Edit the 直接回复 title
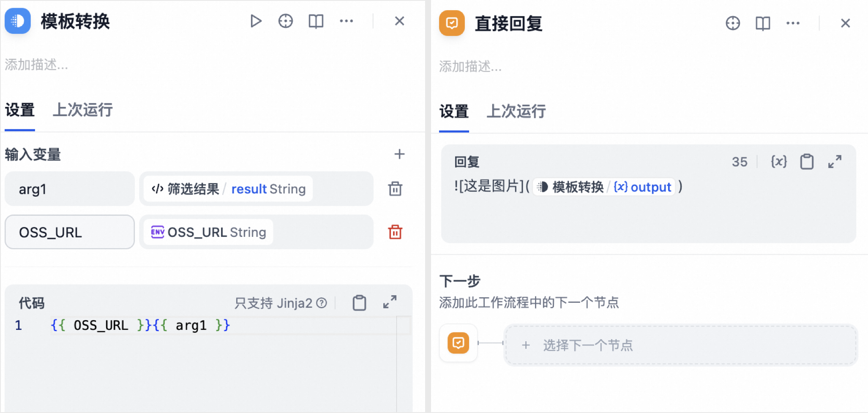868x413 pixels. [509, 23]
